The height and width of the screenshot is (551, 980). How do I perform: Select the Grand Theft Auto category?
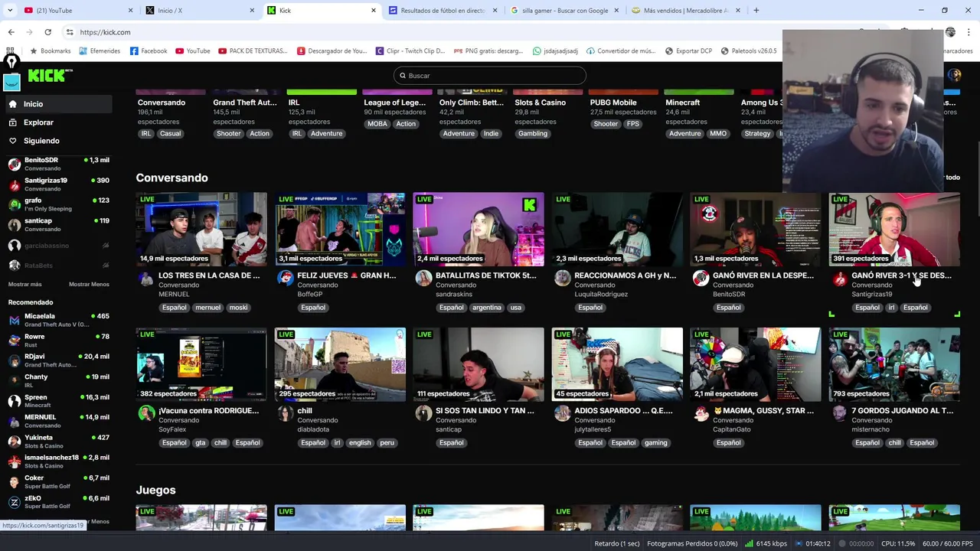tap(244, 103)
